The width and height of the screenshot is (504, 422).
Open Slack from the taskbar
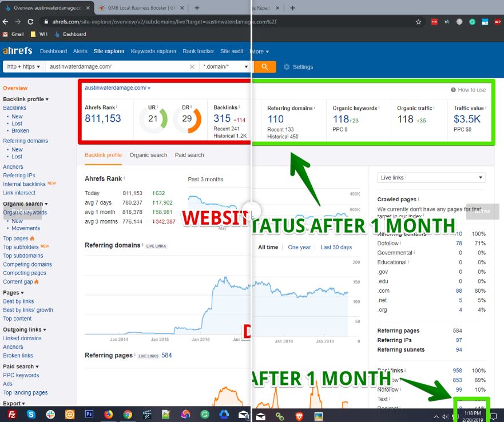(x=50, y=415)
